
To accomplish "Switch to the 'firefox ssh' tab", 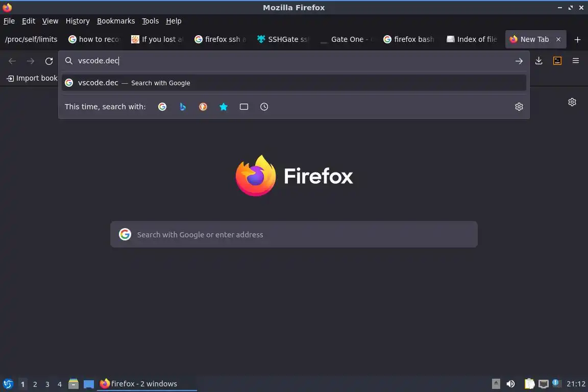I will [x=220, y=39].
